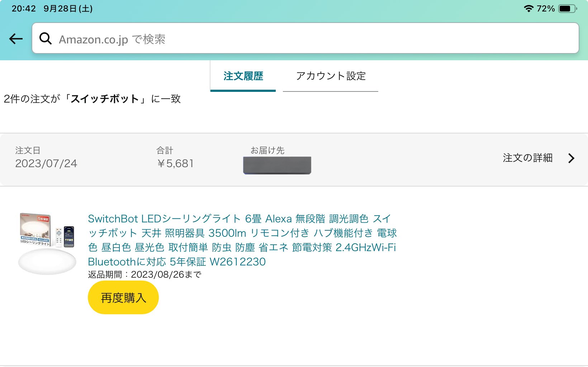Tap the order date 2023/07/24

pyautogui.click(x=46, y=164)
